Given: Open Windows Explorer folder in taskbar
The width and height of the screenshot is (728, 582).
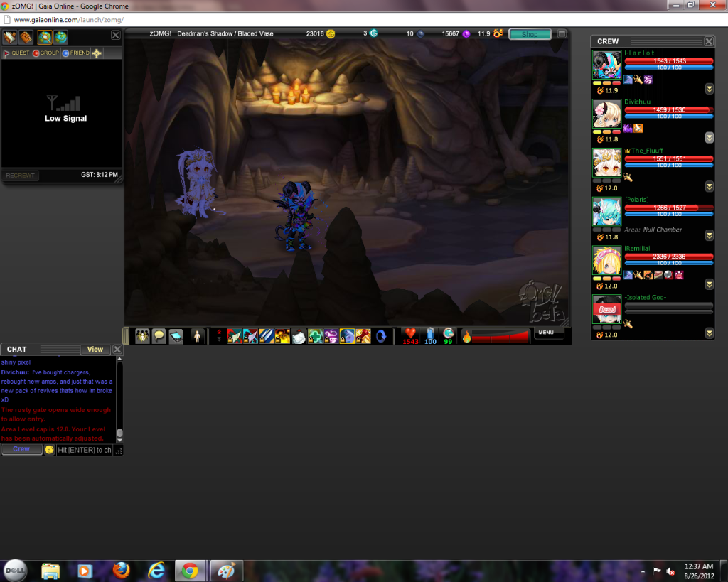Looking at the screenshot, I should [50, 571].
